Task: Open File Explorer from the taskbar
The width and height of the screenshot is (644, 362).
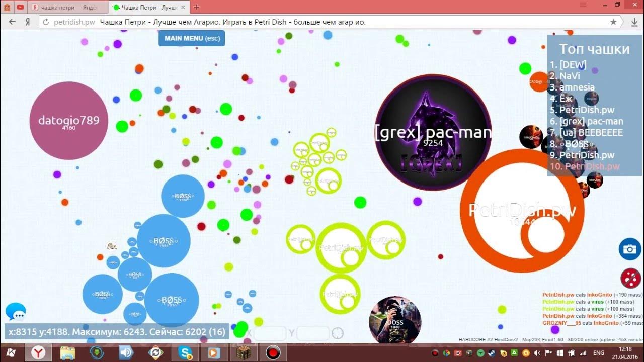Action: [67, 353]
